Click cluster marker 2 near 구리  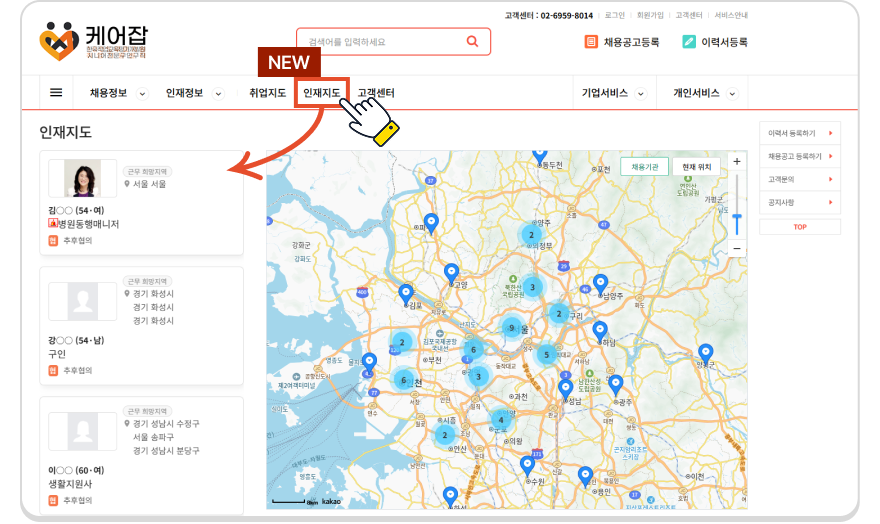558,314
